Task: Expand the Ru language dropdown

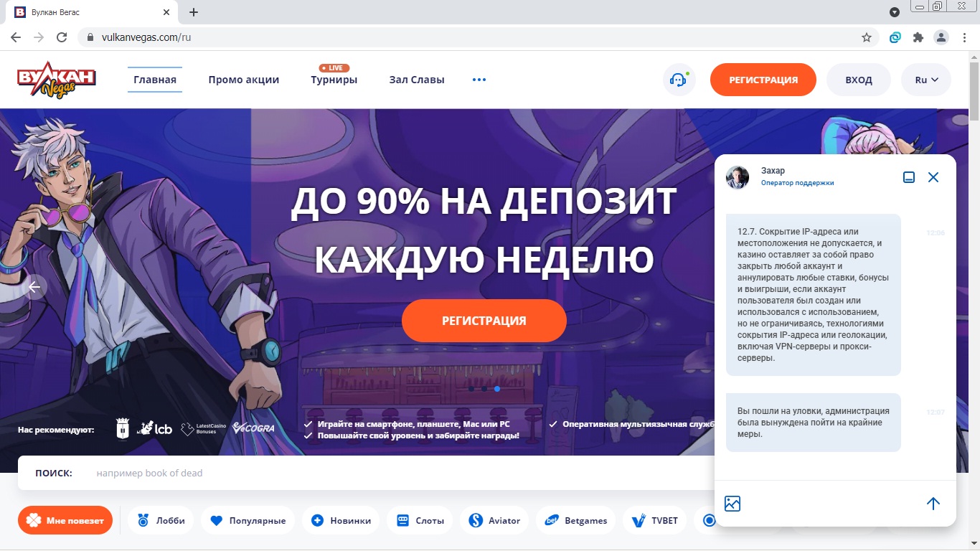Action: (926, 80)
